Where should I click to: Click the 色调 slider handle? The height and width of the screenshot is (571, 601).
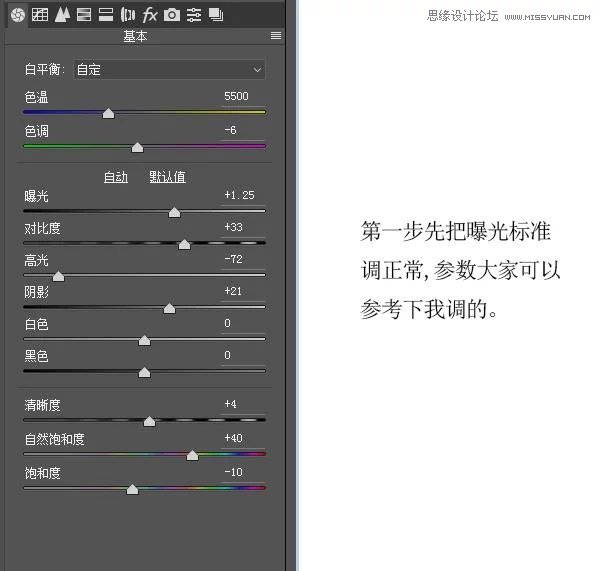(x=137, y=147)
